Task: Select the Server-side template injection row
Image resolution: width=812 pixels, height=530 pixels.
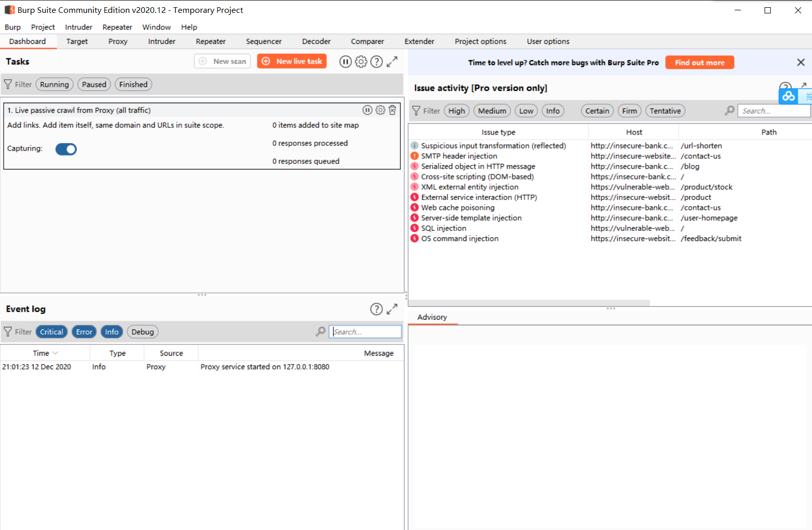Action: (610, 218)
